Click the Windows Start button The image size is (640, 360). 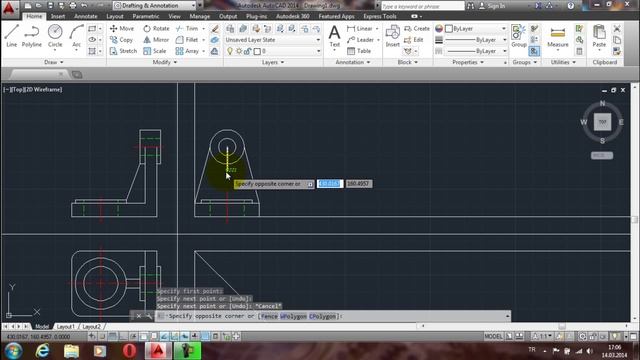click(13, 351)
